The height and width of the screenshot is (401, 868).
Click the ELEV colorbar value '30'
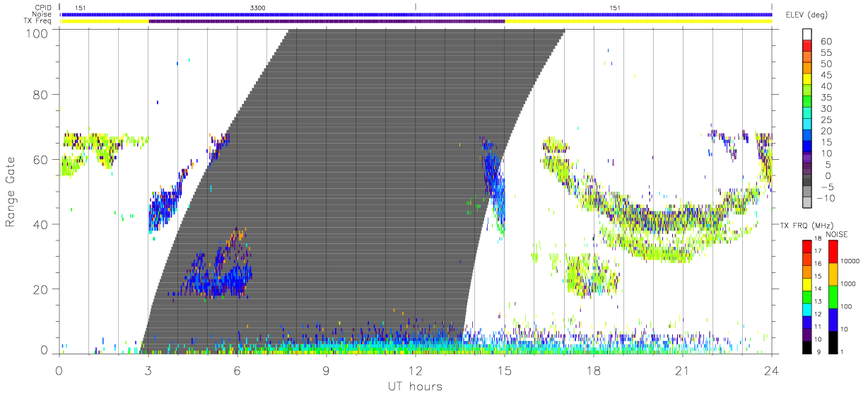tap(826, 109)
